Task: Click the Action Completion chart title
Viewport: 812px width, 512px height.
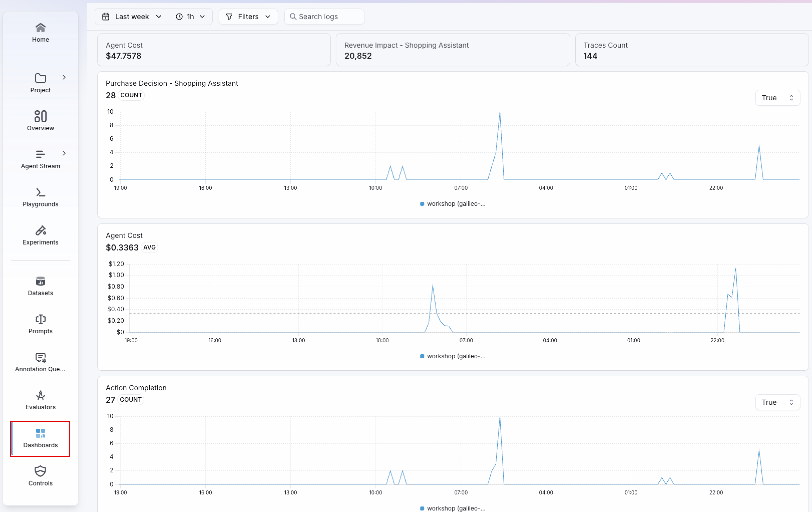Action: (136, 388)
